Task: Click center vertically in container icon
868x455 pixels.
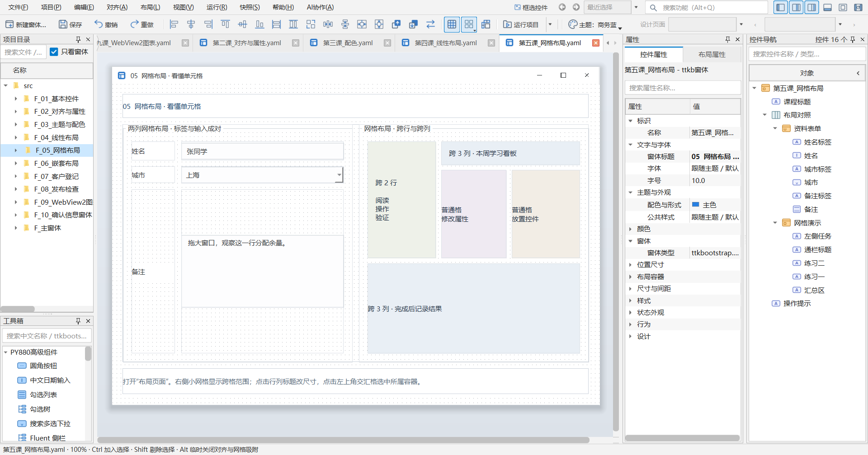Action: 379,24
